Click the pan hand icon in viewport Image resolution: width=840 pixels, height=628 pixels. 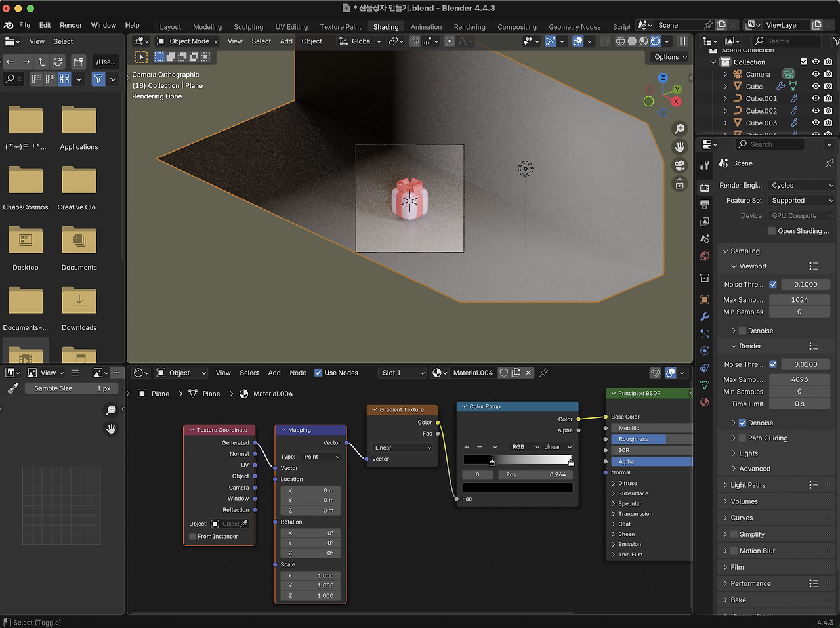680,147
